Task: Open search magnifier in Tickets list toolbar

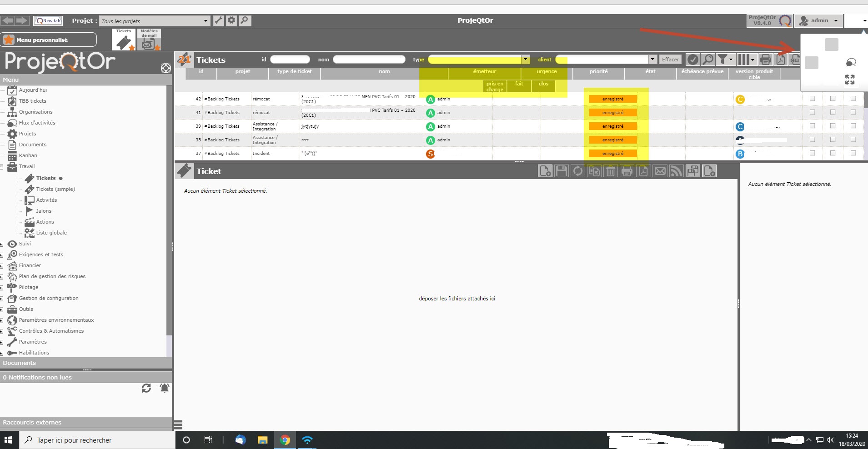Action: 707,60
